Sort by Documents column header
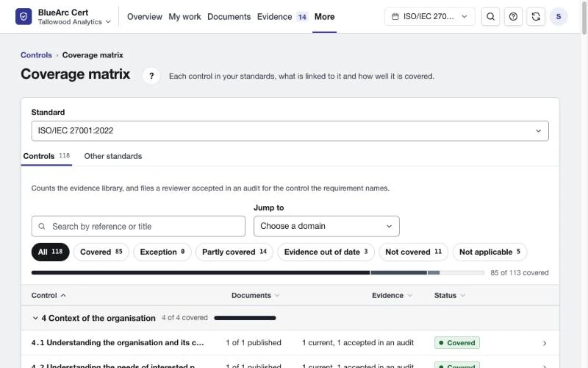 (x=255, y=296)
